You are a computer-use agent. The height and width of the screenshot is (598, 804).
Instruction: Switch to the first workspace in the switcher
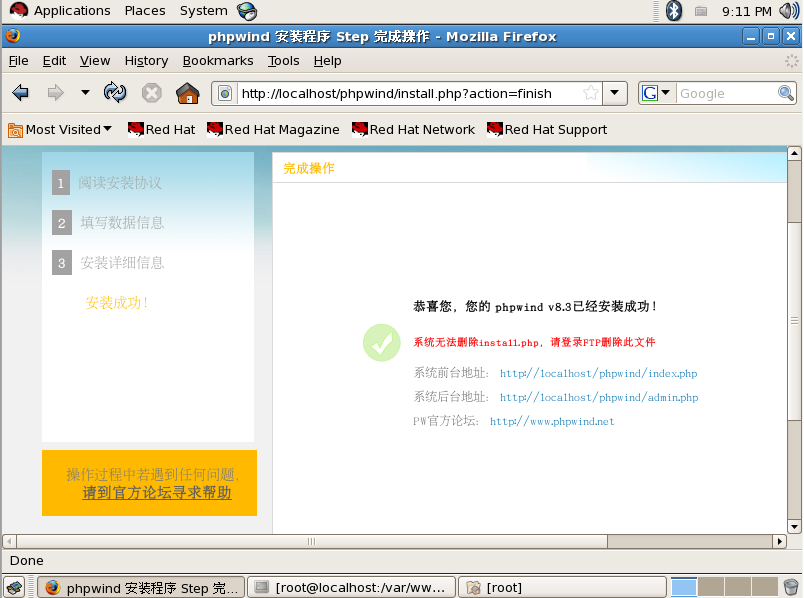click(x=684, y=587)
